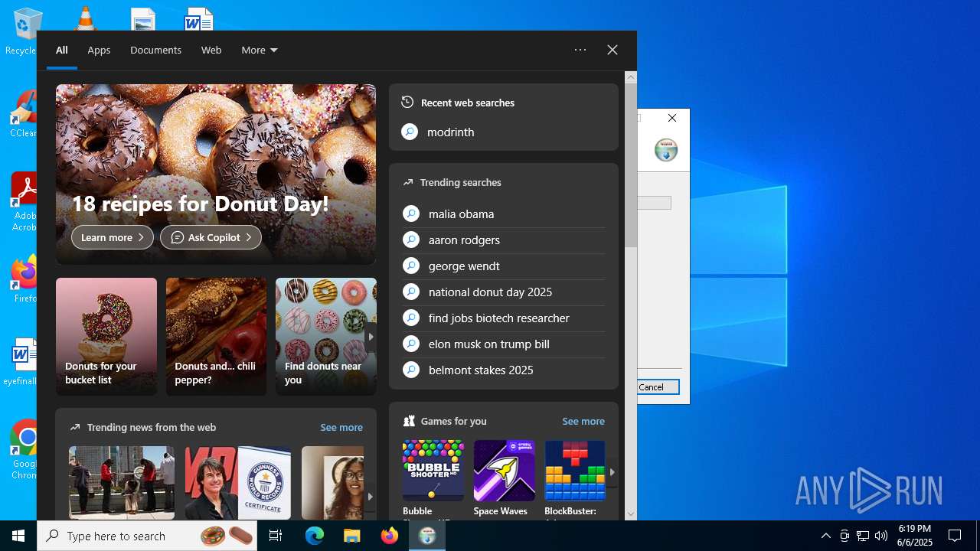The image size is (980, 551).
Task: Open the Windows Start menu
Action: pyautogui.click(x=18, y=536)
